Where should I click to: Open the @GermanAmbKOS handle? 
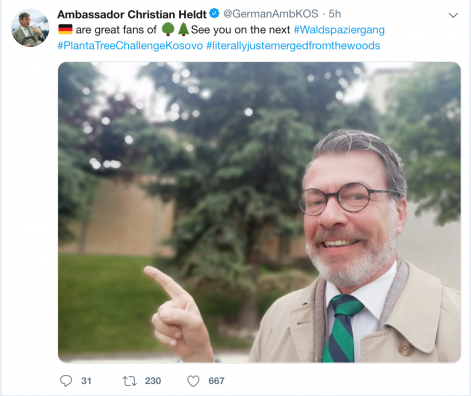[x=271, y=14]
